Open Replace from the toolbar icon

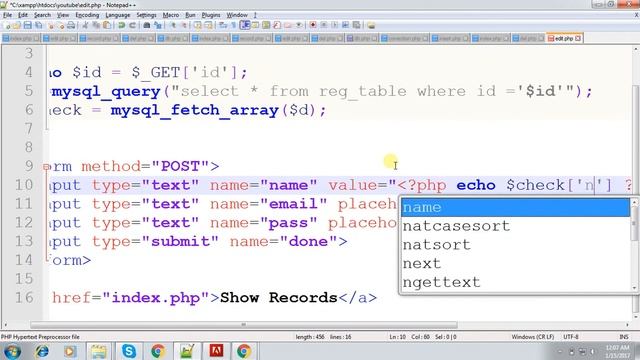tap(158, 25)
